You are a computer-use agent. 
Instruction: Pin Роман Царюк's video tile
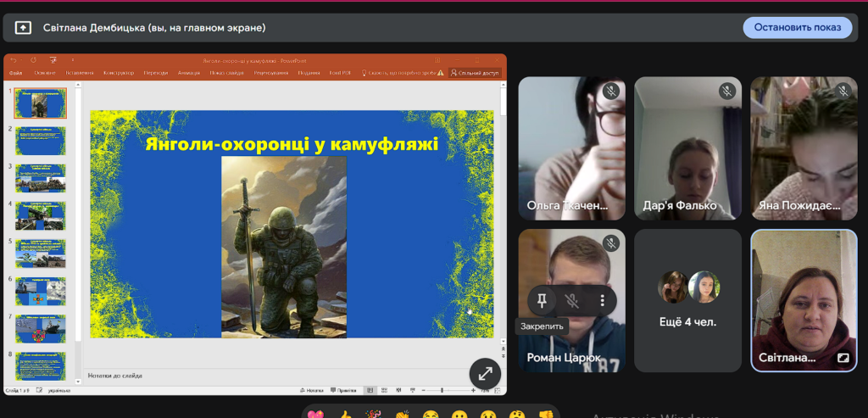542,299
